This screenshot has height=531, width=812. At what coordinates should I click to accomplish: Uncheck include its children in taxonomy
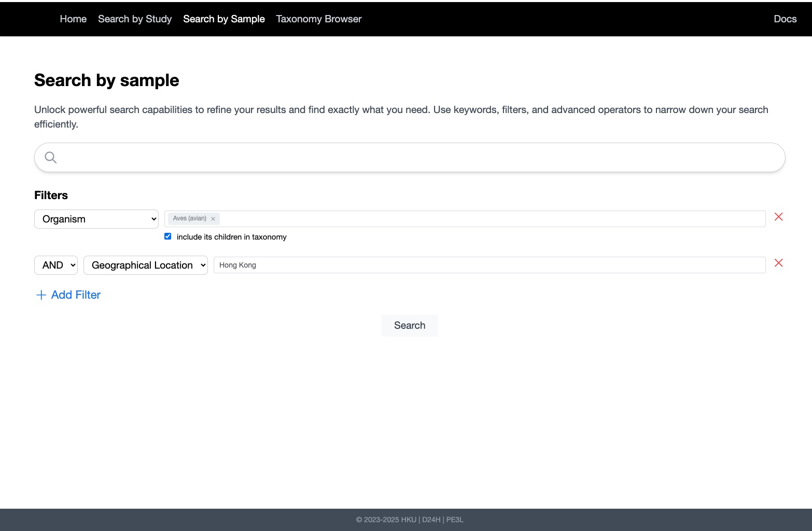(x=167, y=236)
